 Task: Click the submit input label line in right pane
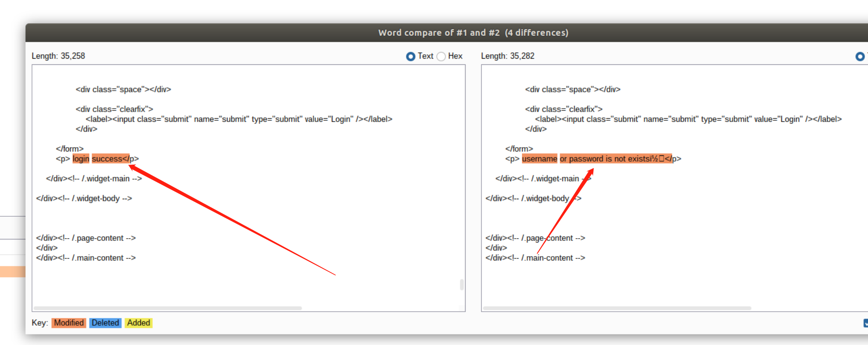688,119
